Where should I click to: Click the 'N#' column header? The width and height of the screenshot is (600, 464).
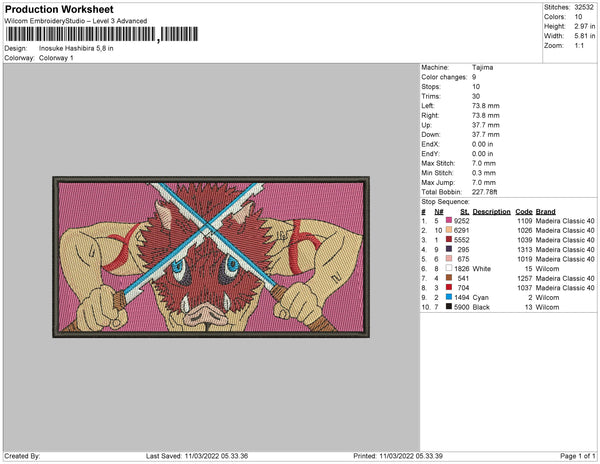click(439, 212)
